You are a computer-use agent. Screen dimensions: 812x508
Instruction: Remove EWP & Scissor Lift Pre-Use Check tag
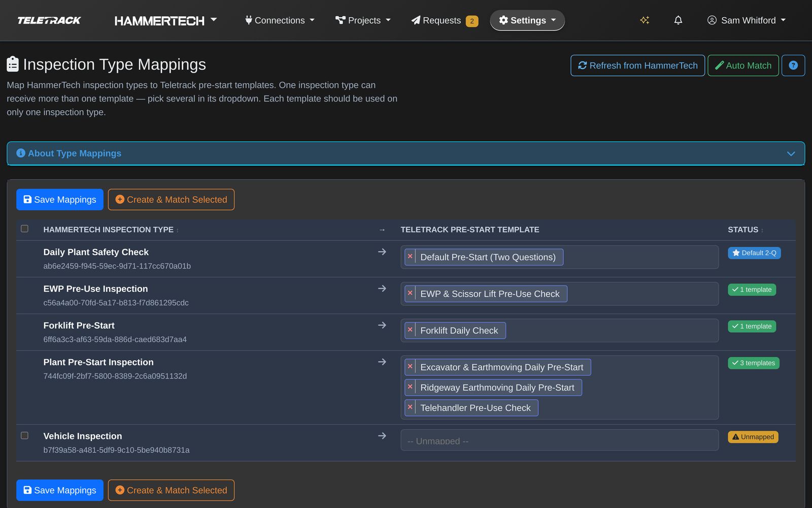(x=410, y=293)
